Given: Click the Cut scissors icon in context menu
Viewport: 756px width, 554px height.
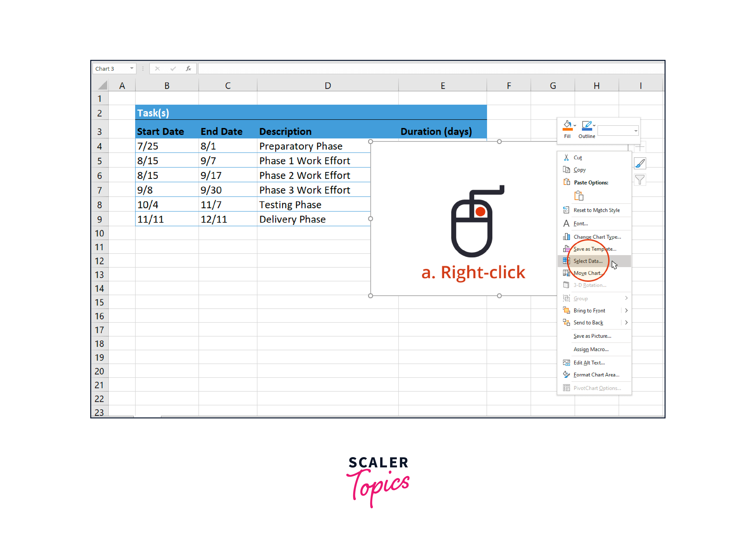Looking at the screenshot, I should point(566,157).
